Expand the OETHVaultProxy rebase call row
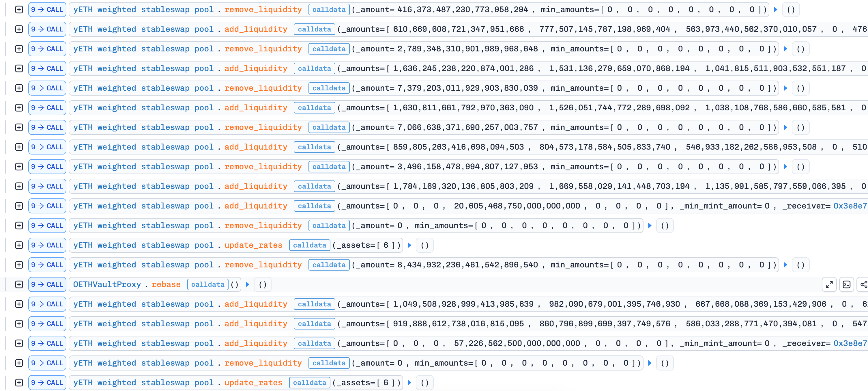Image resolution: width=868 pixels, height=391 pixels. [x=19, y=284]
